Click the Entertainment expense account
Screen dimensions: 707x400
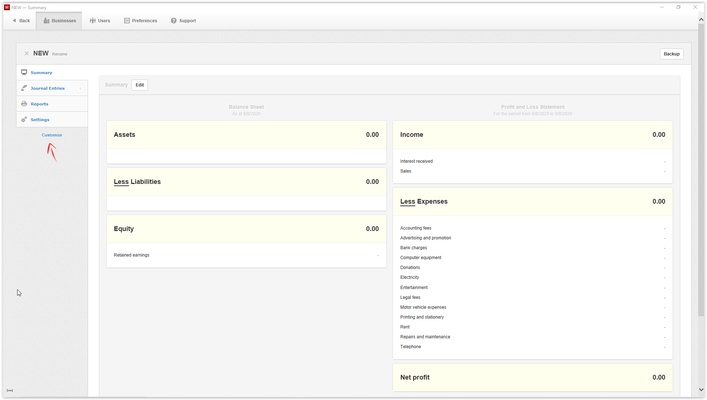click(414, 287)
